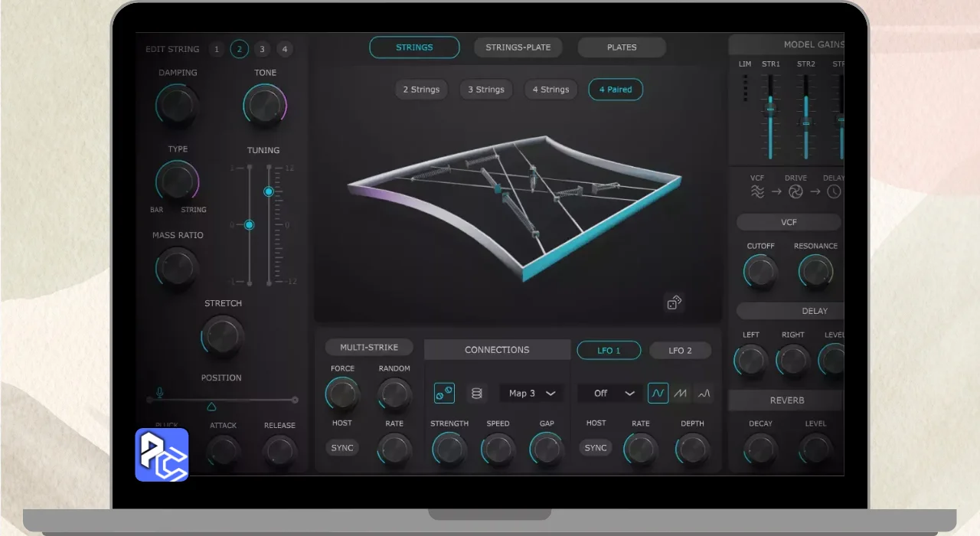This screenshot has width=980, height=536.
Task: Select the stacked-coil connection mode icon
Action: [476, 393]
